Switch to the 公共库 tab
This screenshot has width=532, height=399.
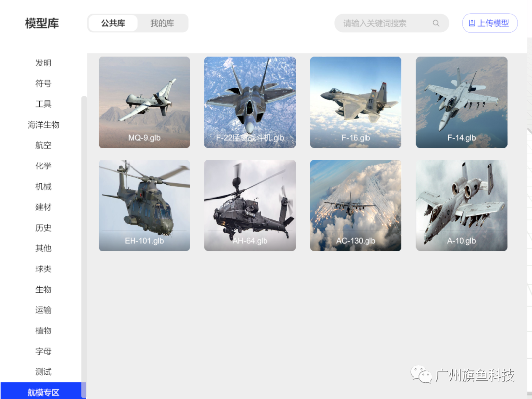(113, 23)
